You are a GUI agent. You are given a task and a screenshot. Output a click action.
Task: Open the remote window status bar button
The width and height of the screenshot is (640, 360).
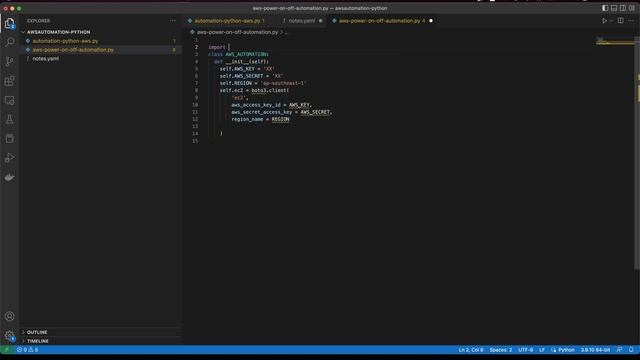pos(7,350)
